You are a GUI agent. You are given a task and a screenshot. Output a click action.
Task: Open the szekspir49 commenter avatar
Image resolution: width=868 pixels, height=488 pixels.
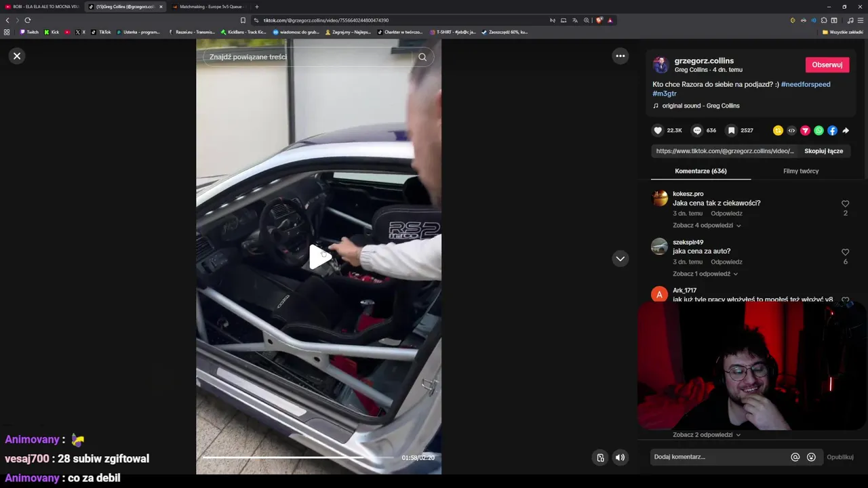[659, 246]
